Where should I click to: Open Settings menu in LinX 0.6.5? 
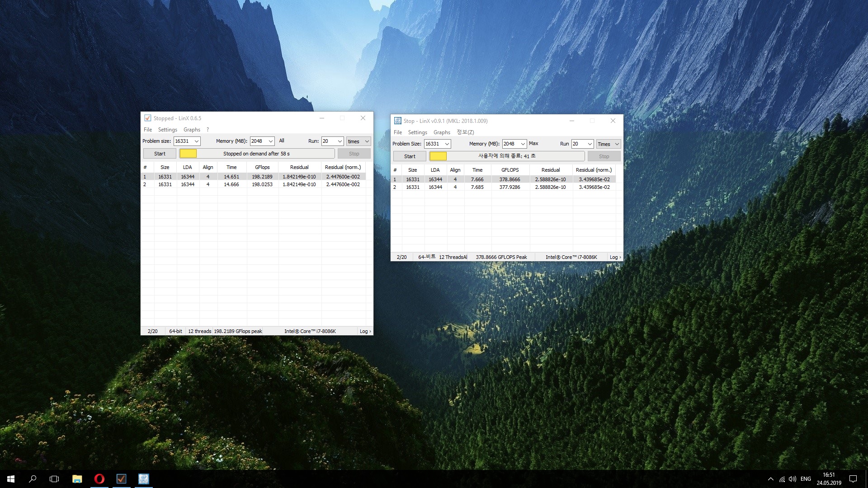click(167, 130)
